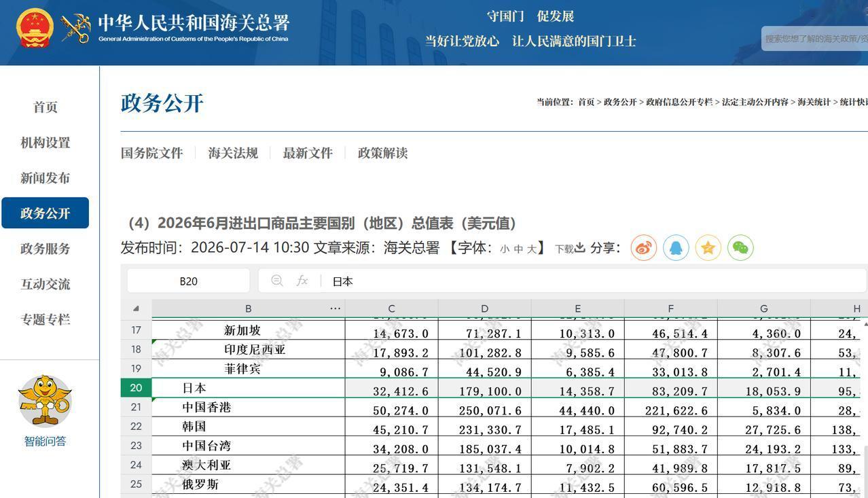
Task: Set font size to 中
Action: point(518,249)
